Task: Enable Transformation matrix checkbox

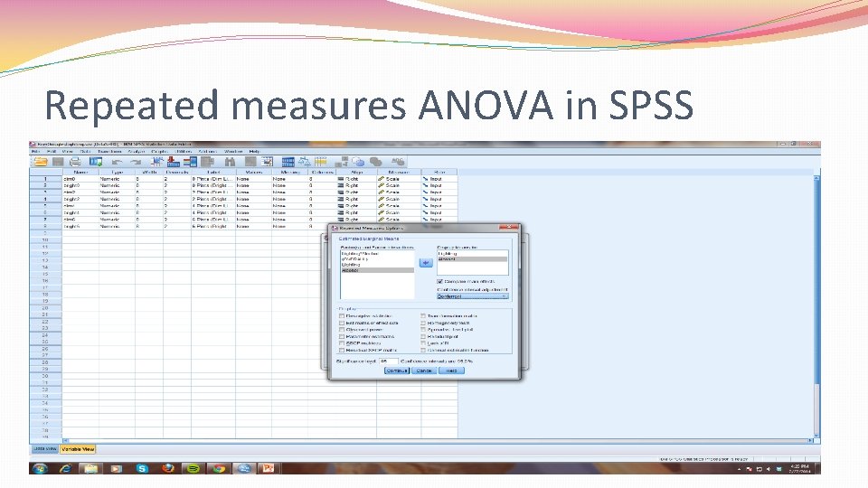Action: pyautogui.click(x=423, y=316)
